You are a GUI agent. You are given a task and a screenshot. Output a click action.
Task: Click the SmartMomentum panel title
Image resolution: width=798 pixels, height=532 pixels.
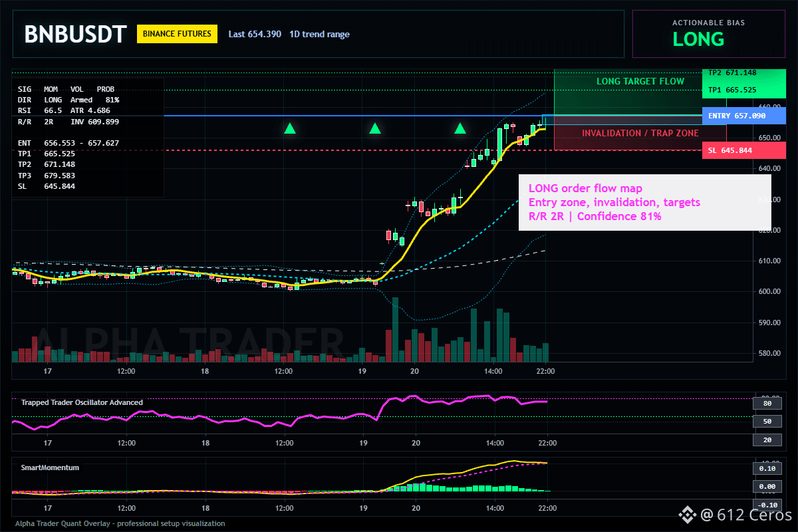point(50,467)
